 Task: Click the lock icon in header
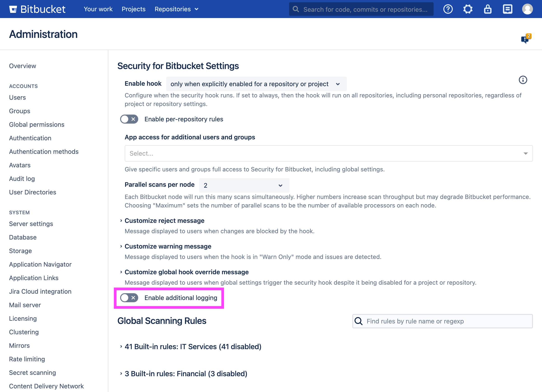[x=488, y=9]
